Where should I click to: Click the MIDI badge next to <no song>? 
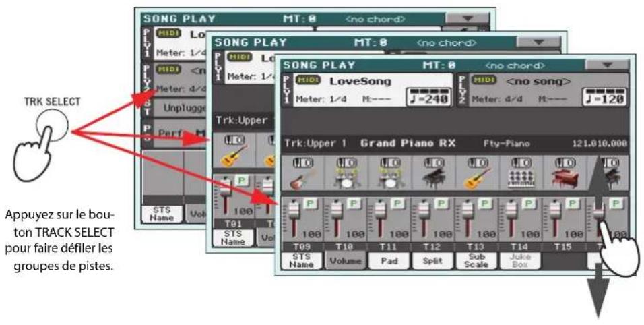click(484, 80)
